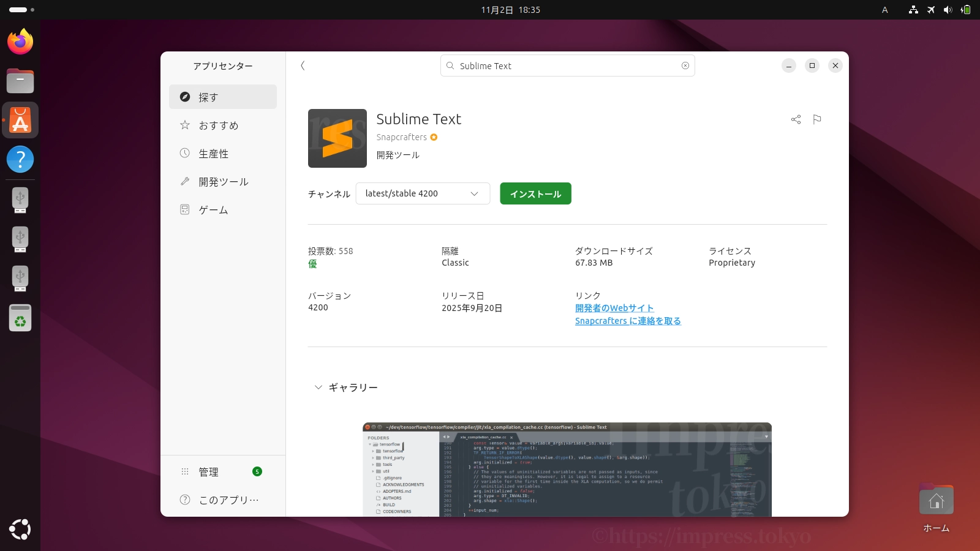Image resolution: width=980 pixels, height=551 pixels.
Task: Click the 開発ツール category label under Snapcrafters
Action: (x=398, y=155)
